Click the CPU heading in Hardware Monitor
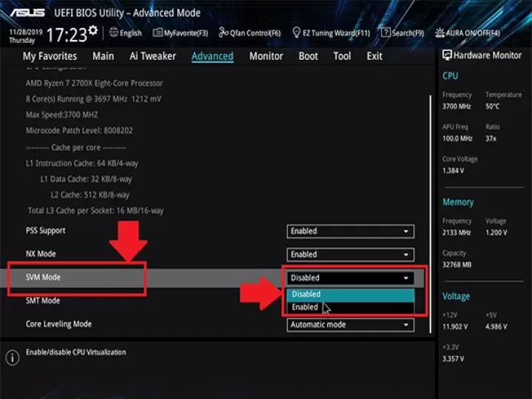This screenshot has height=399, width=532. point(450,75)
